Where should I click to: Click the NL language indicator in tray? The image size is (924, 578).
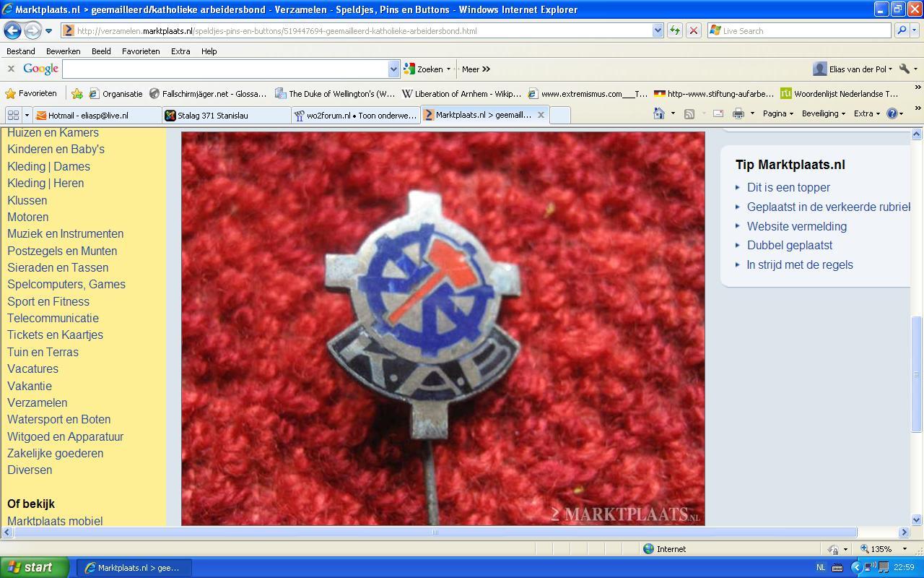[821, 567]
